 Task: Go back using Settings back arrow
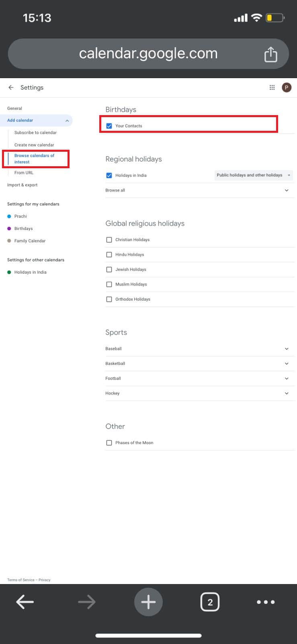pos(11,87)
